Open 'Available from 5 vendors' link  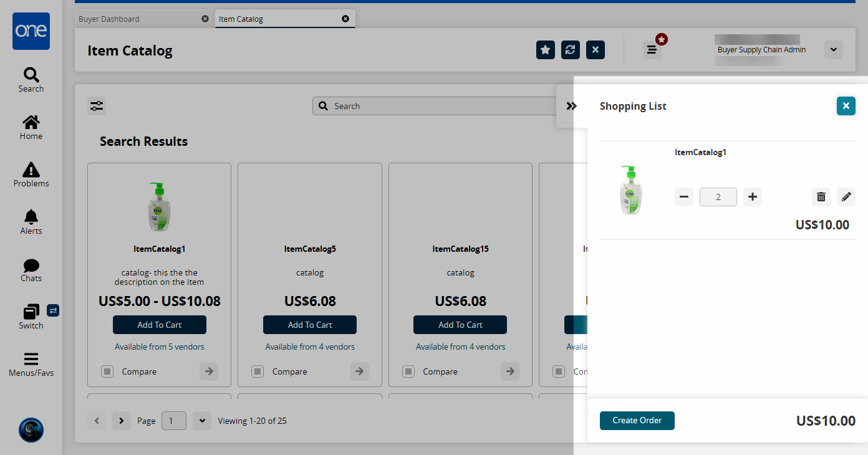point(160,347)
